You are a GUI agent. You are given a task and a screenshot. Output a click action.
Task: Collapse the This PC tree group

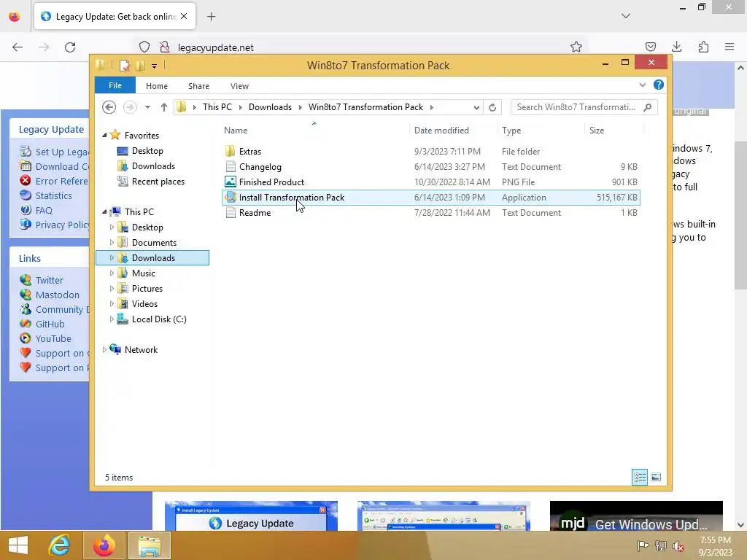pos(105,211)
